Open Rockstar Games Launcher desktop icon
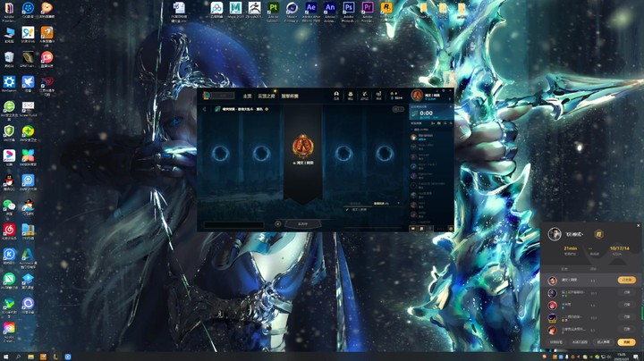 click(x=386, y=11)
